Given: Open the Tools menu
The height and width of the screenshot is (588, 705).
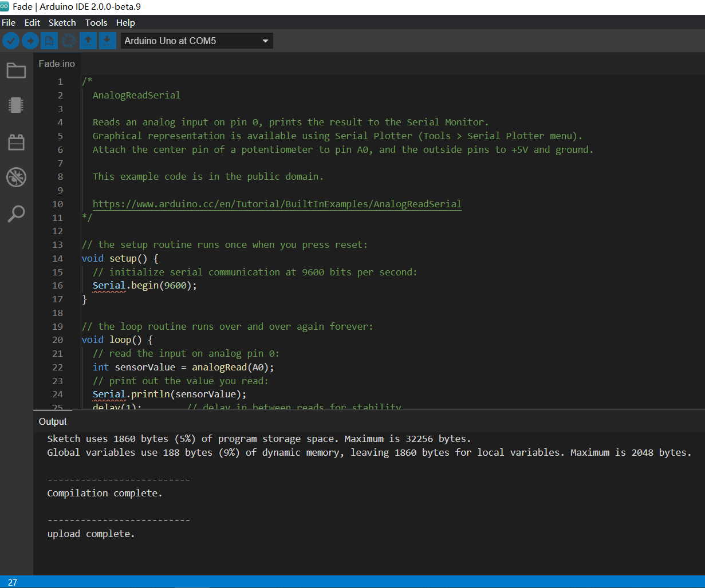Looking at the screenshot, I should [x=96, y=22].
